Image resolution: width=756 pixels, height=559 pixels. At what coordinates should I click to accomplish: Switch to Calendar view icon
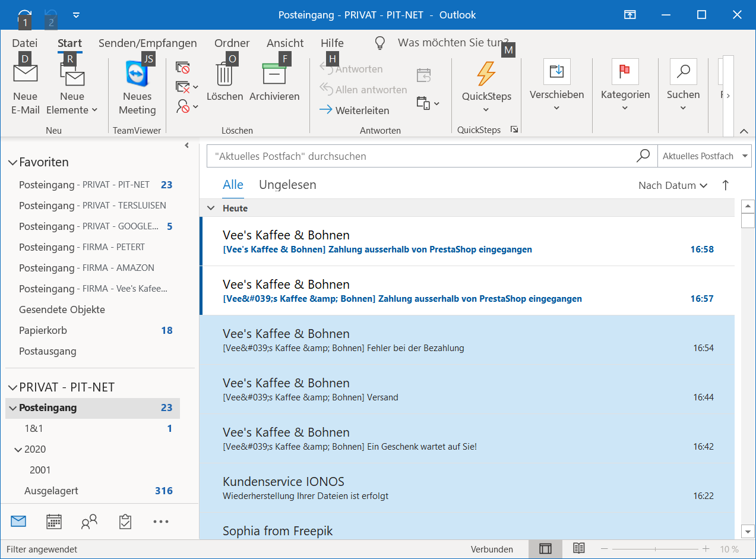pos(54,522)
